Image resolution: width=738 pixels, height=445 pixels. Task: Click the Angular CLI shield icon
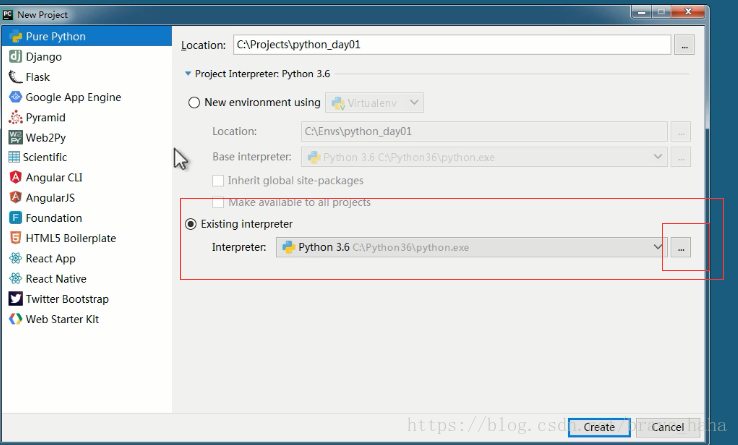tap(16, 177)
